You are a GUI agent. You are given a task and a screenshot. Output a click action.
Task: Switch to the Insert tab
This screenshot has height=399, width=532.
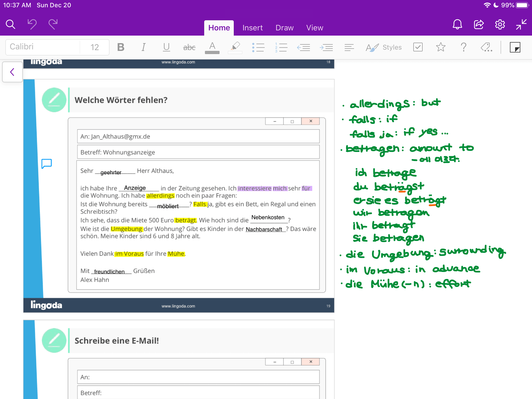pyautogui.click(x=252, y=28)
